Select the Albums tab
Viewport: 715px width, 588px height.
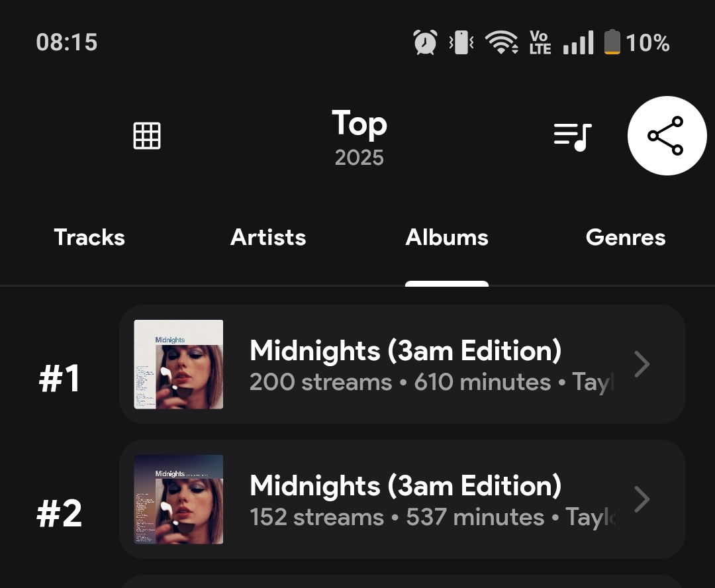pyautogui.click(x=447, y=238)
